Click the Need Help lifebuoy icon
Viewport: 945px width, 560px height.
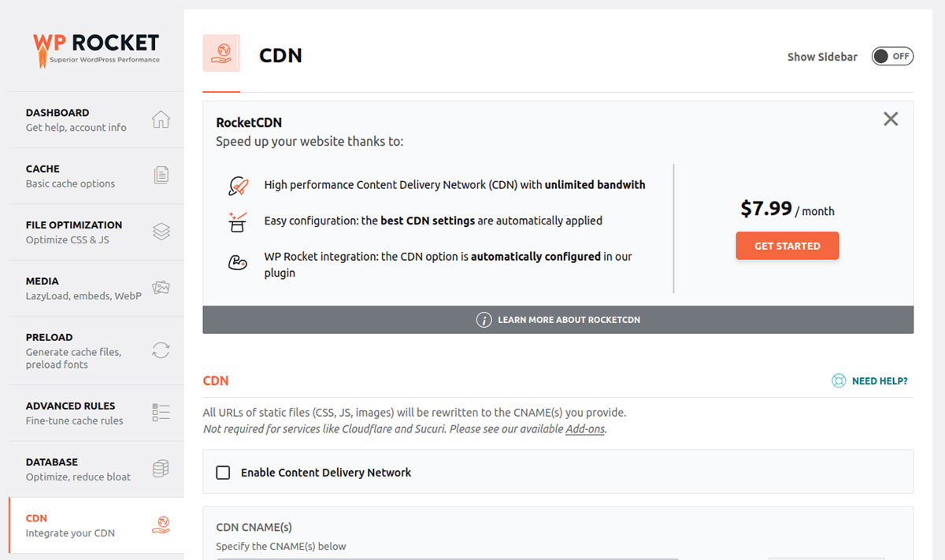[839, 381]
